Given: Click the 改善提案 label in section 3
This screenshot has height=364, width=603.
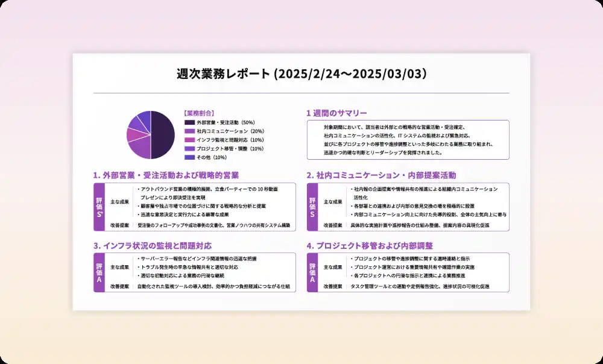Looking at the screenshot, I should coord(119,287).
